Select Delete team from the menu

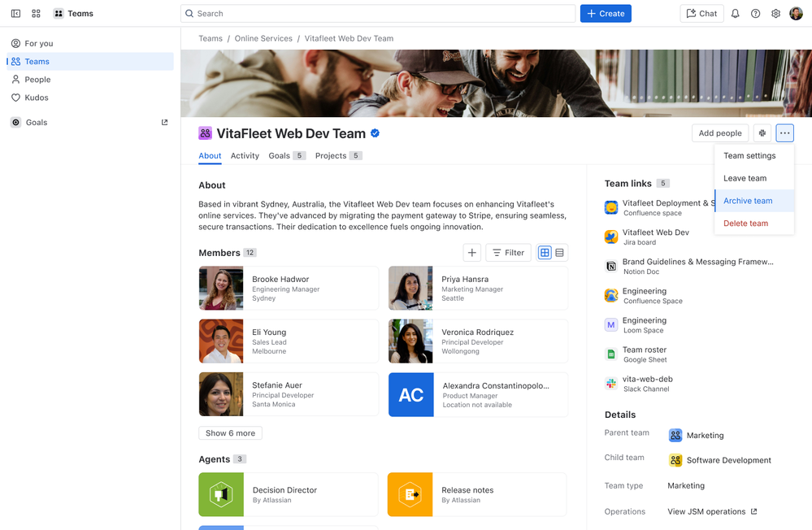pos(754,224)
